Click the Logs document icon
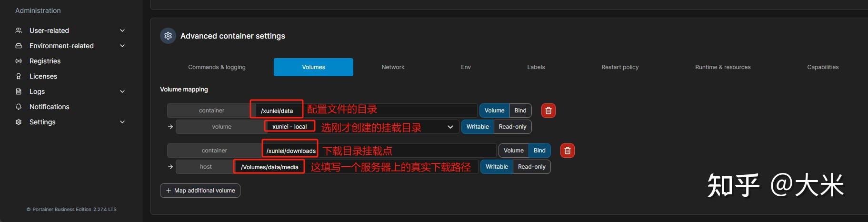Viewport: 868px width, 222px height. 19,91
